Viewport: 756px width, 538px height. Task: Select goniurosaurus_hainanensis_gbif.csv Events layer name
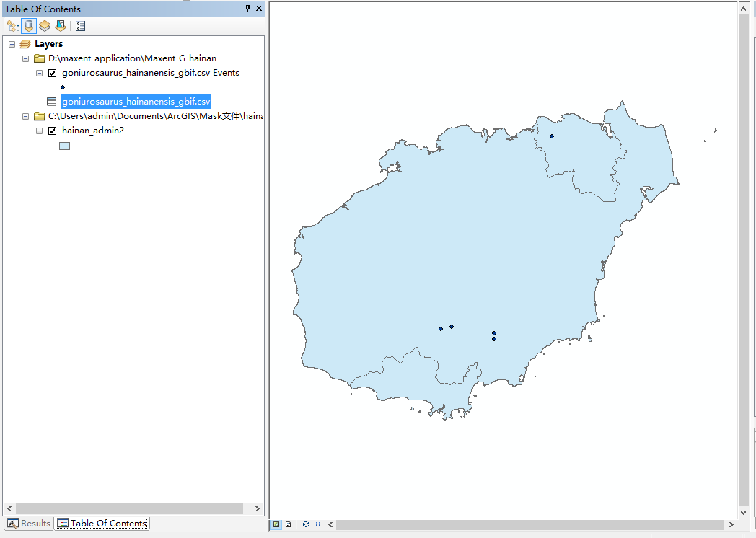coord(151,73)
